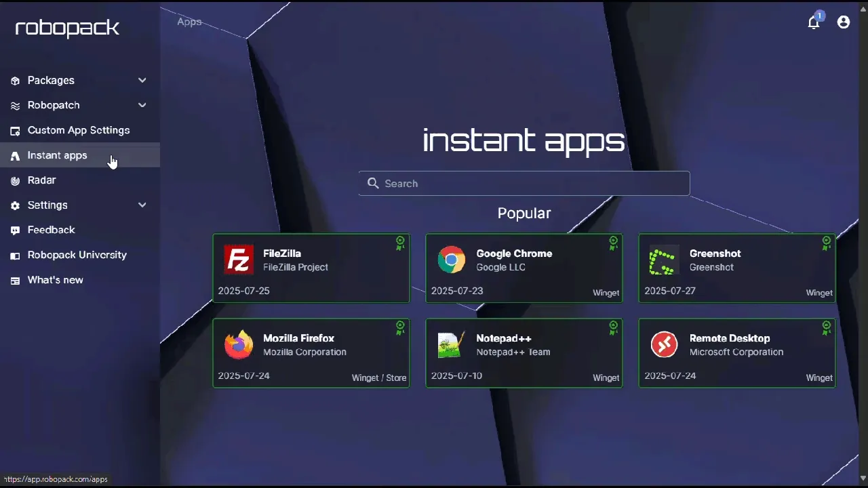Open the notifications bell
Screen dimensions: 868x488
pyautogui.click(x=814, y=22)
